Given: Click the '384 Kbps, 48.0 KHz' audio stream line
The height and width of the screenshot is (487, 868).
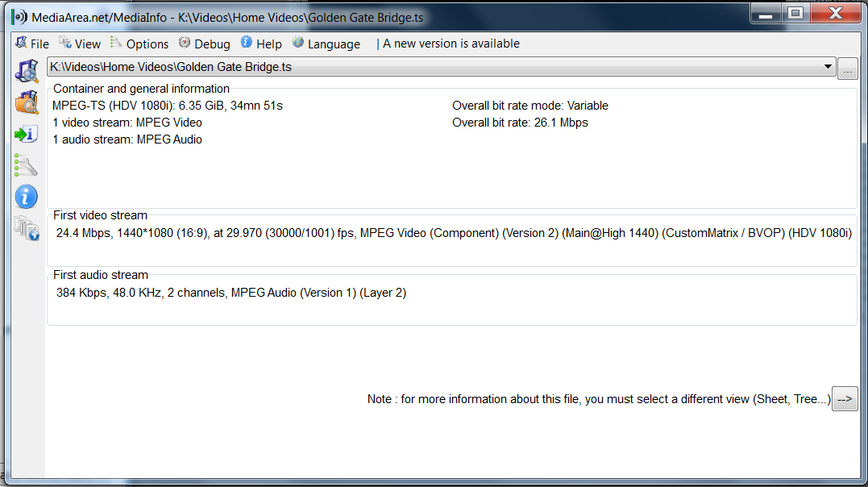Looking at the screenshot, I should click(231, 293).
